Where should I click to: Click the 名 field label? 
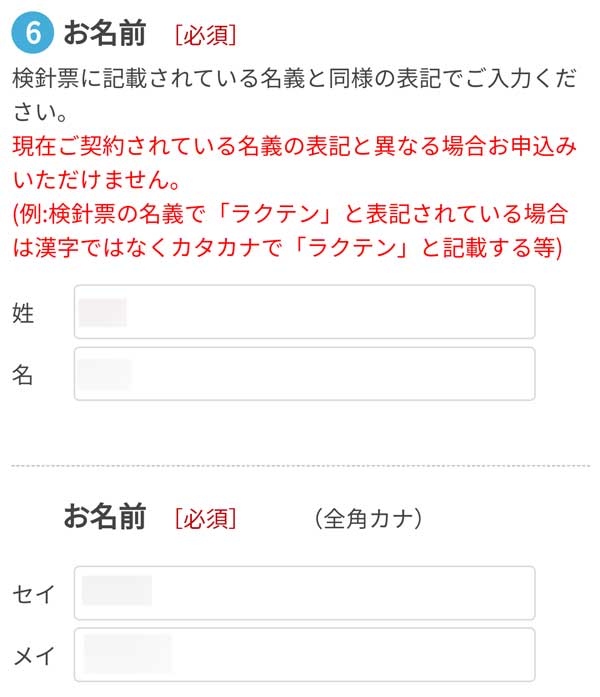tap(23, 375)
